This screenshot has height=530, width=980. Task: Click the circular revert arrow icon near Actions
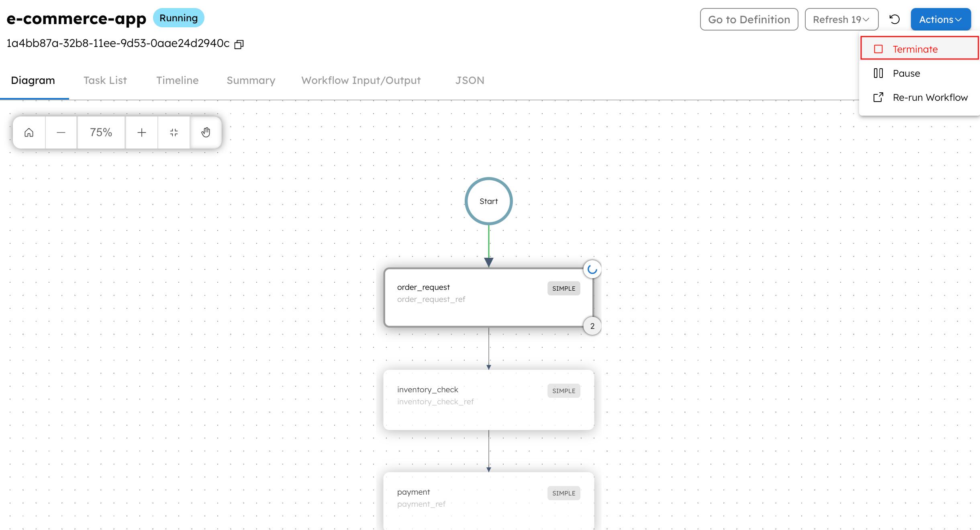[x=895, y=19]
